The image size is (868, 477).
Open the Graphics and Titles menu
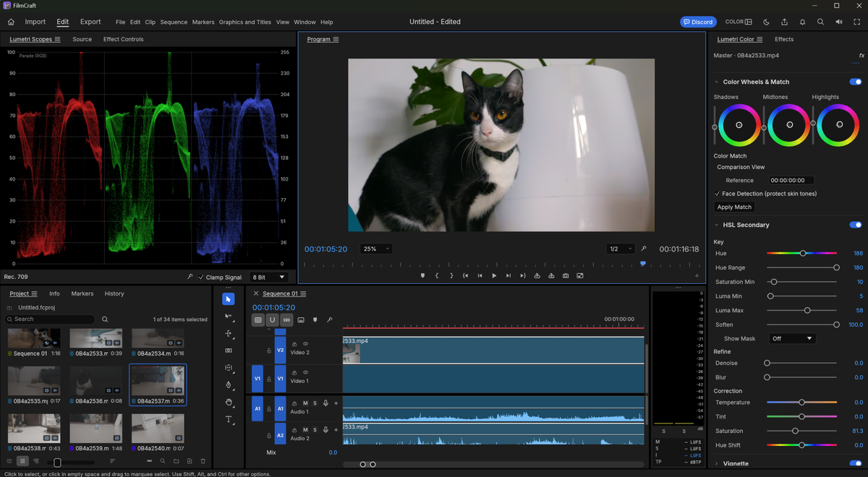click(245, 22)
